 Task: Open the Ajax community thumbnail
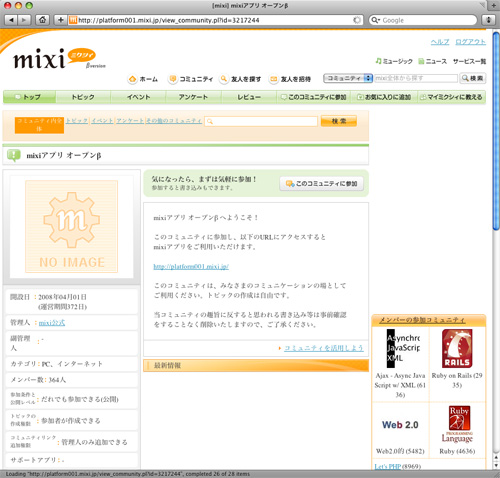click(403, 349)
